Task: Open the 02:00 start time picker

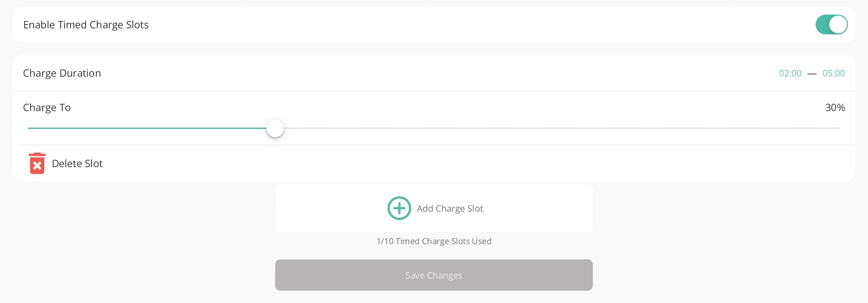Action: point(790,73)
